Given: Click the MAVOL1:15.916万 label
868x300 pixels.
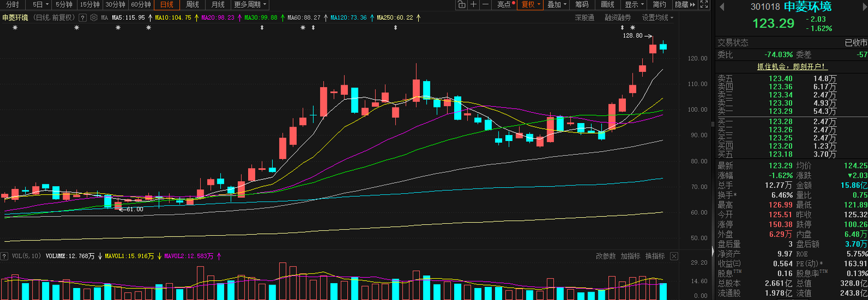Looking at the screenshot, I should click(130, 256).
